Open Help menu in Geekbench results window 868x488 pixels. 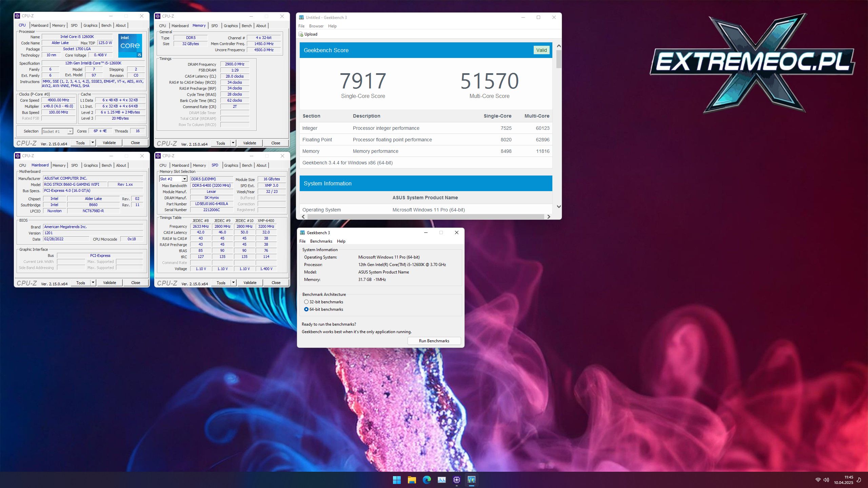click(x=332, y=26)
